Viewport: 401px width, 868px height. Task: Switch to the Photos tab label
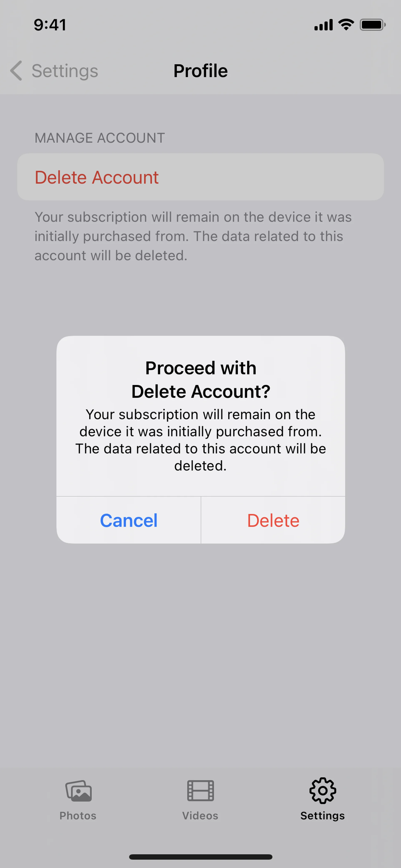pos(78,815)
